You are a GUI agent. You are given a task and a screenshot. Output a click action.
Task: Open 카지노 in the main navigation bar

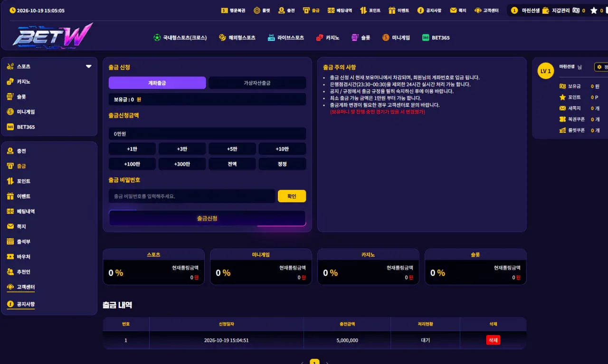[x=328, y=37]
